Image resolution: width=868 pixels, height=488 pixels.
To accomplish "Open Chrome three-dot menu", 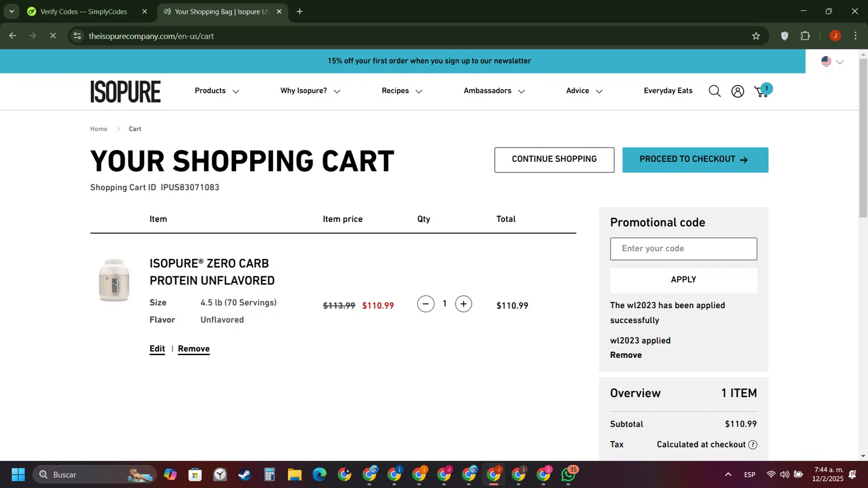I will click(855, 36).
